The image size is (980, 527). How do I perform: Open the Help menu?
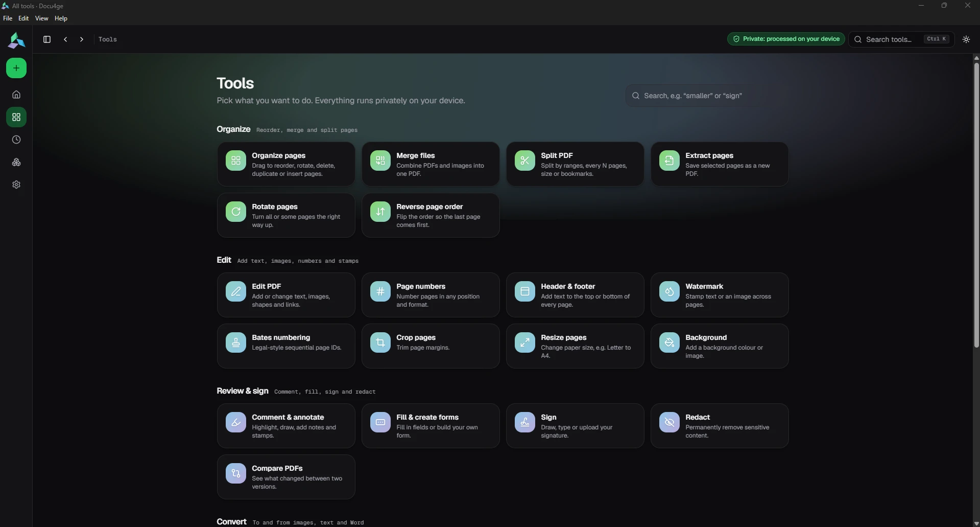(x=61, y=18)
